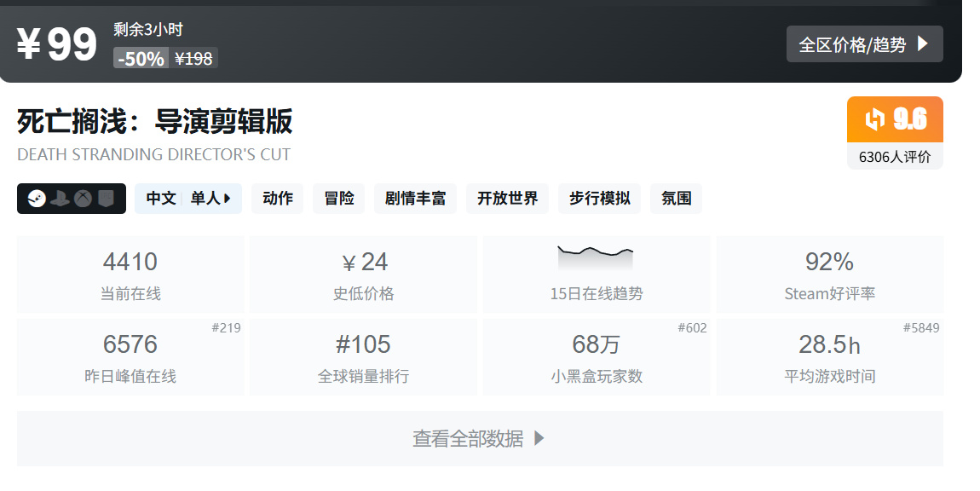Click the arrow on 查看全部数据
The height and width of the screenshot is (491, 980).
click(539, 438)
